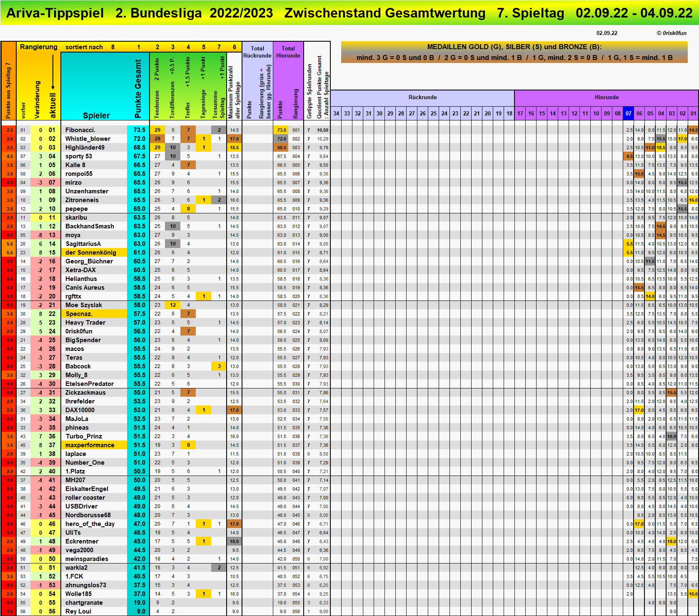This screenshot has width=699, height=616.
Task: Select player Turbo_Prinz
Action: point(84,436)
